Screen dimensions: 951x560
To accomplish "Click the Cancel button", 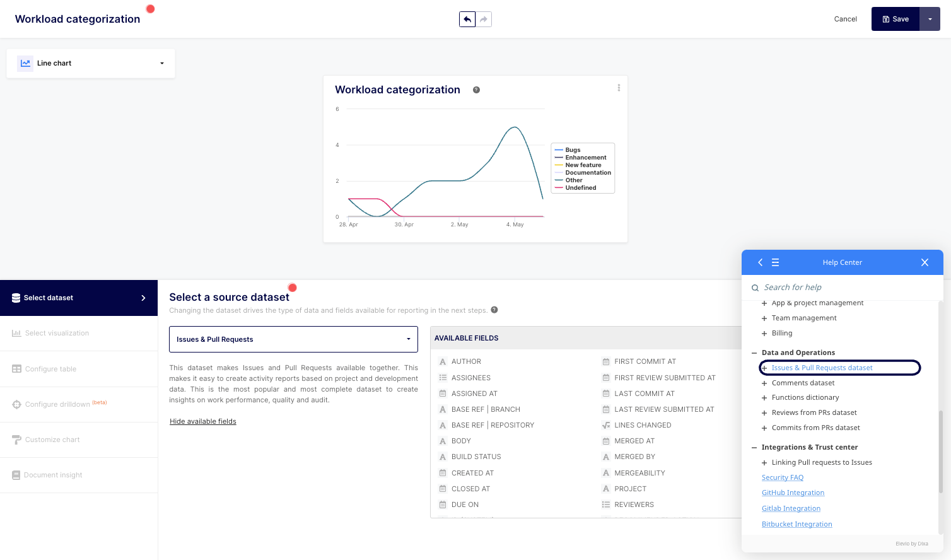I will 845,20.
